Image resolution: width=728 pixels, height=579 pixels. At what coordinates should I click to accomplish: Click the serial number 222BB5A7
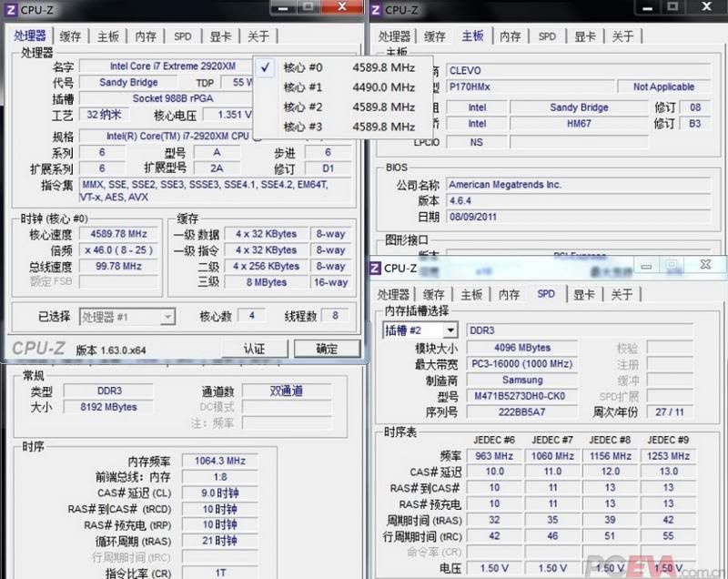[522, 411]
